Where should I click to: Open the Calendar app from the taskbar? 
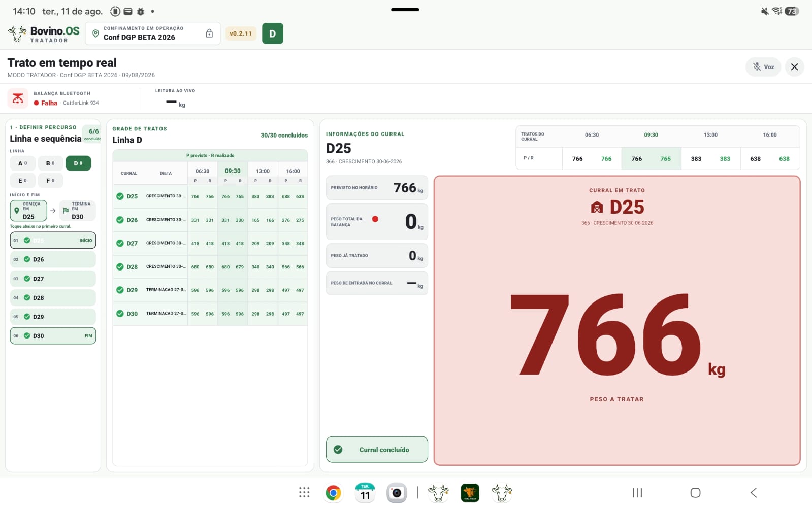click(365, 493)
